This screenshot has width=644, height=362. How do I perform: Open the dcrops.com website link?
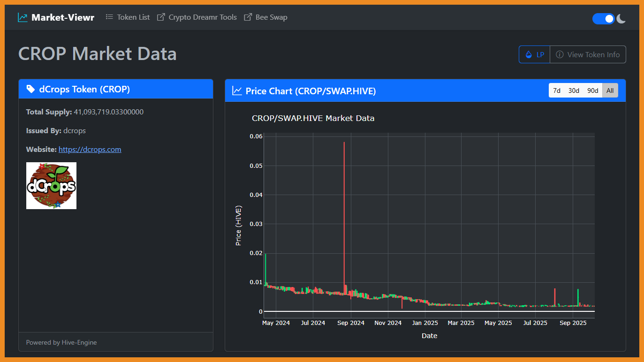[90, 150]
